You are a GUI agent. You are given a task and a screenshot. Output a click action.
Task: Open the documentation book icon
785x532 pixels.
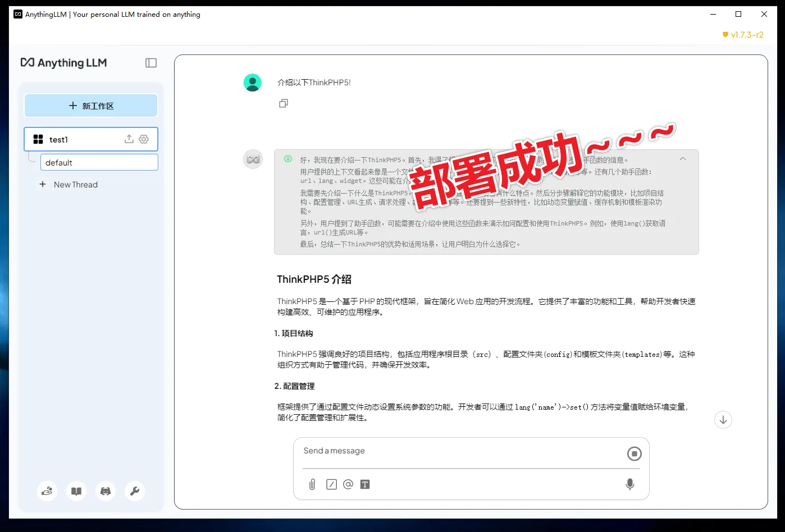pos(76,491)
